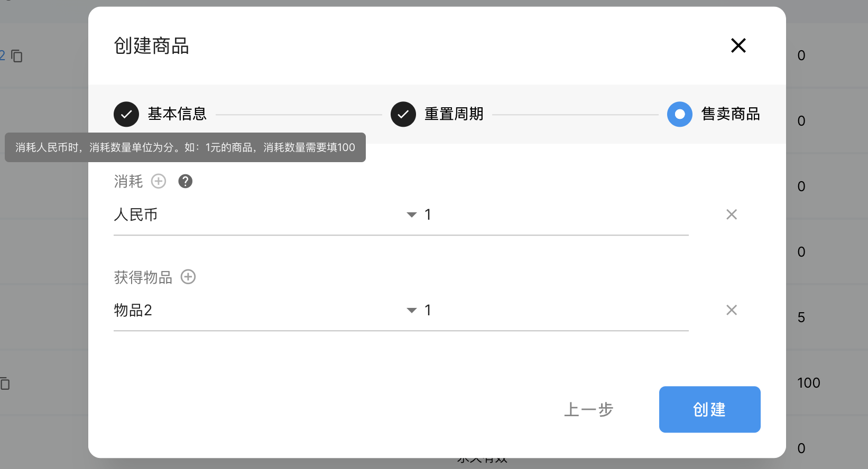The image size is (868, 469).
Task: Click the 售卖商品 step label
Action: [x=731, y=114]
